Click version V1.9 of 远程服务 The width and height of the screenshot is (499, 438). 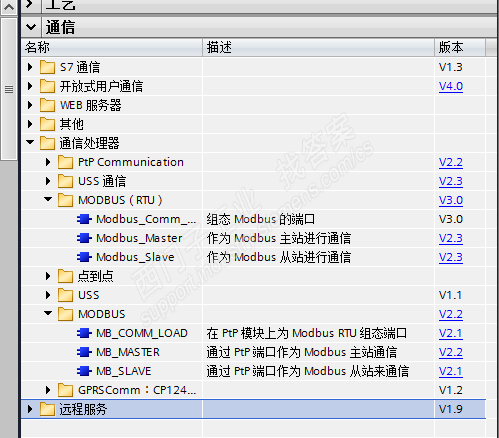tap(451, 409)
